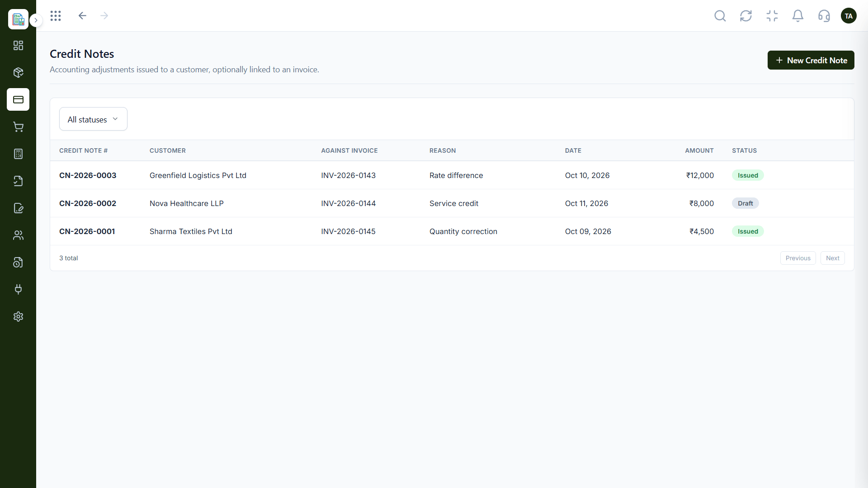Click the Previous pagination button
The height and width of the screenshot is (488, 868).
798,258
